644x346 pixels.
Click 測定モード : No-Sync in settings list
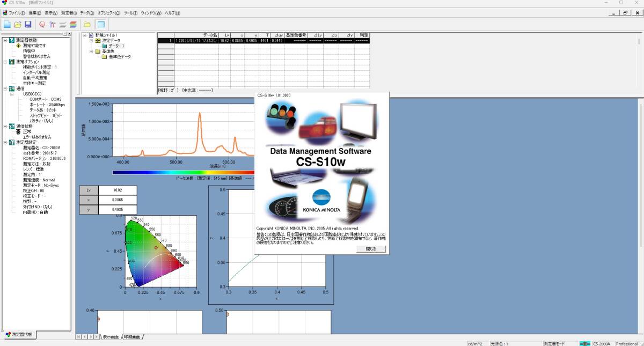(41, 185)
